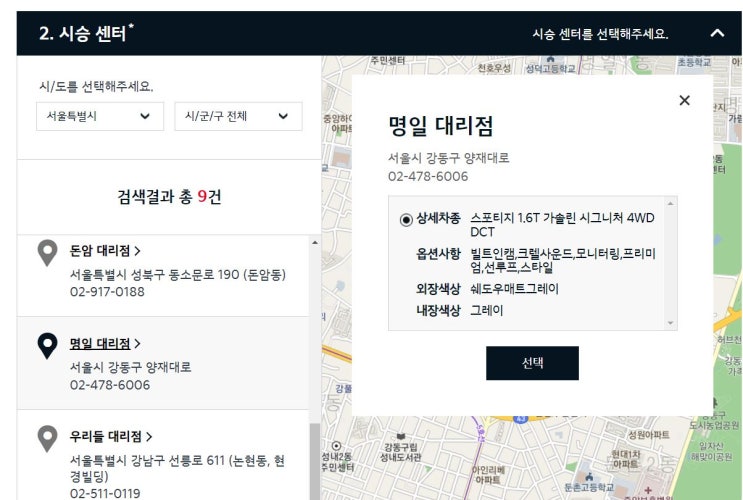The height and width of the screenshot is (500, 743).
Task: Click the down arrow of the vehicle details scrollbar
Action: 671,323
